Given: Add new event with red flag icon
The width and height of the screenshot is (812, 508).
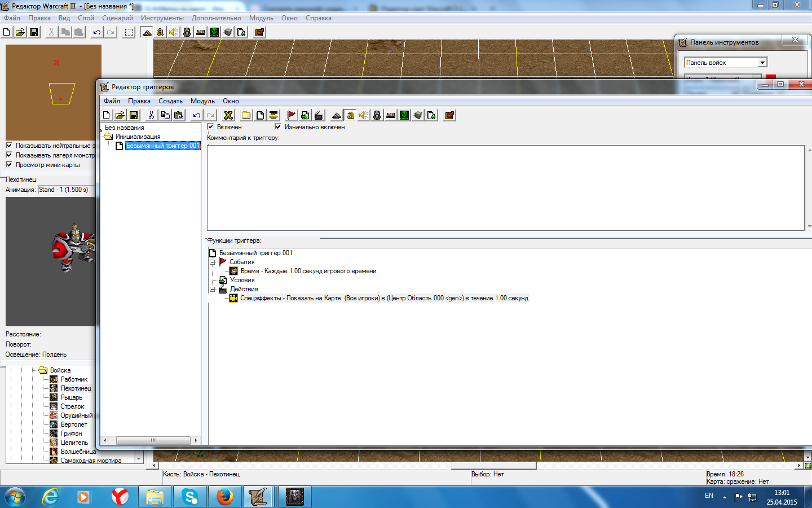Looking at the screenshot, I should pyautogui.click(x=292, y=115).
